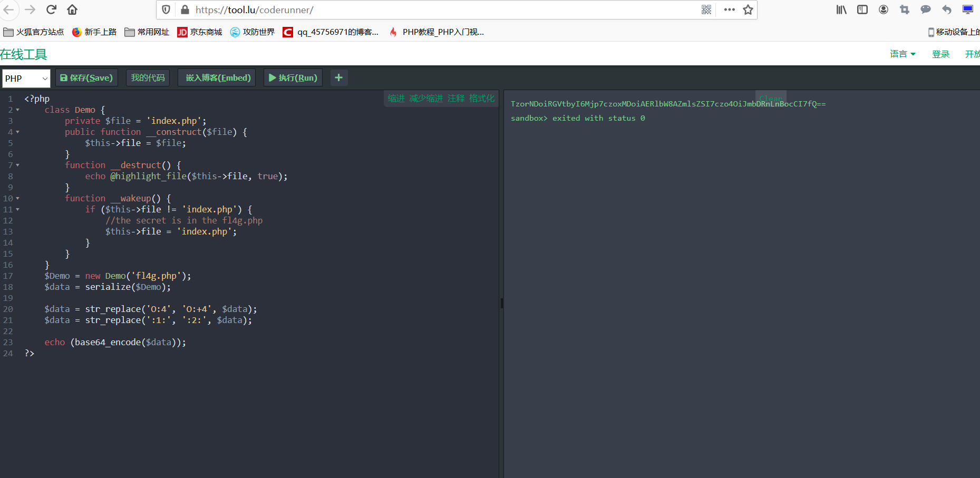Run code with 执行(Run) button
980x478 pixels.
pyautogui.click(x=293, y=77)
